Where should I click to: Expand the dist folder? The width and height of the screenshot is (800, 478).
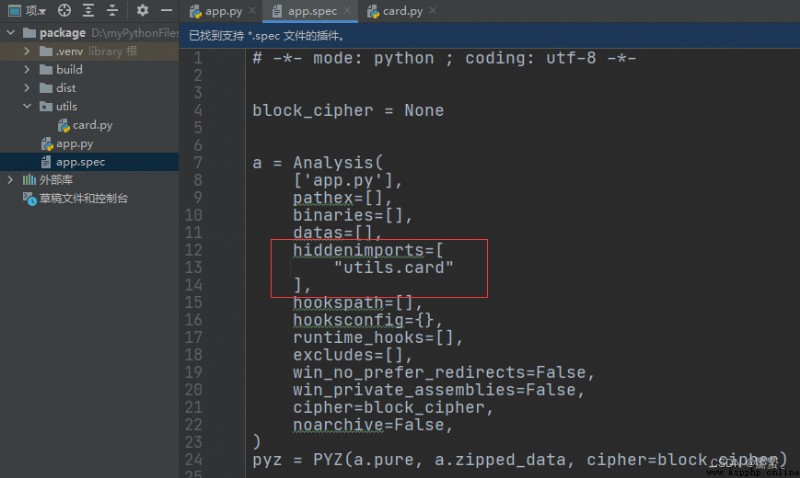click(27, 88)
